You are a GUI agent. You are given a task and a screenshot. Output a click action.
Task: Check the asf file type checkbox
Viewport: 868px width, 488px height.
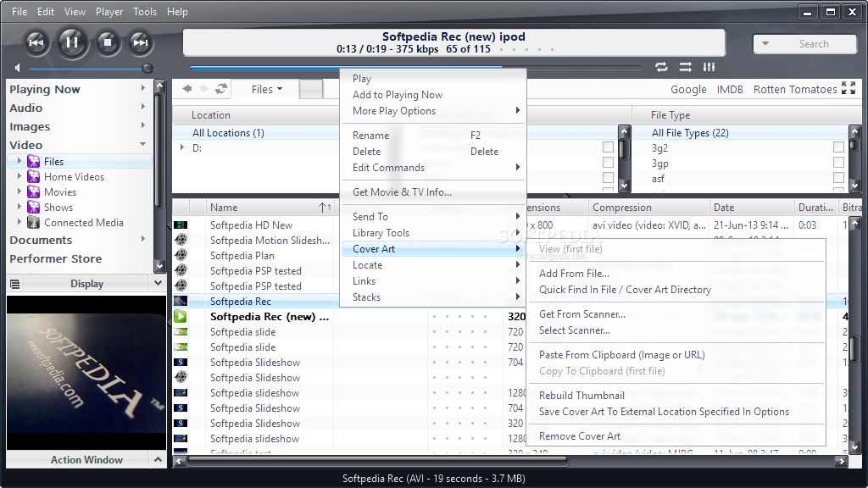pyautogui.click(x=838, y=178)
